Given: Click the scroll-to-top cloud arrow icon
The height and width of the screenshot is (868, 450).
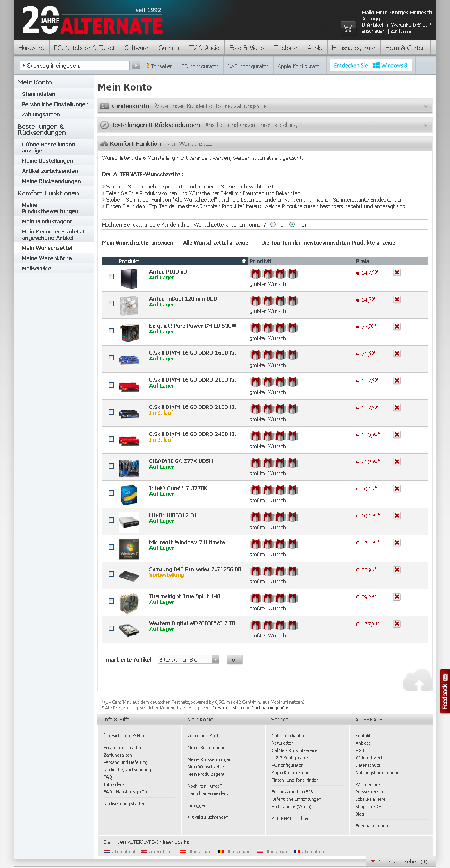Looking at the screenshot, I should coord(418,680).
